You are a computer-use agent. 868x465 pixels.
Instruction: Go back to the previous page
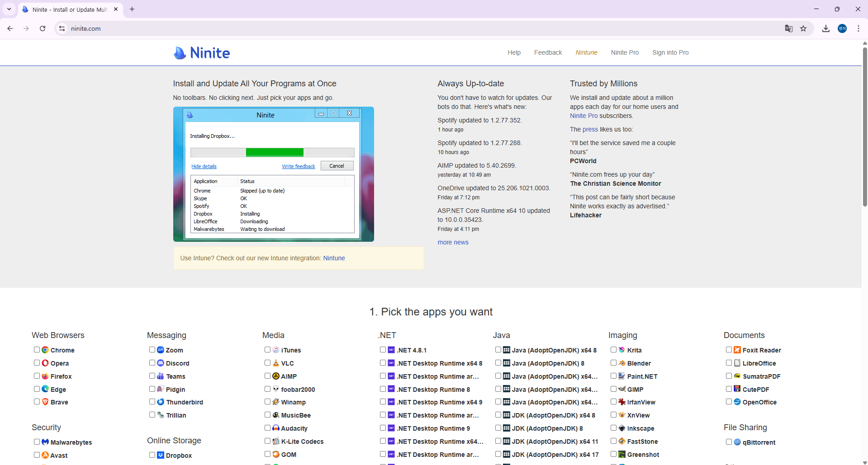point(10,28)
